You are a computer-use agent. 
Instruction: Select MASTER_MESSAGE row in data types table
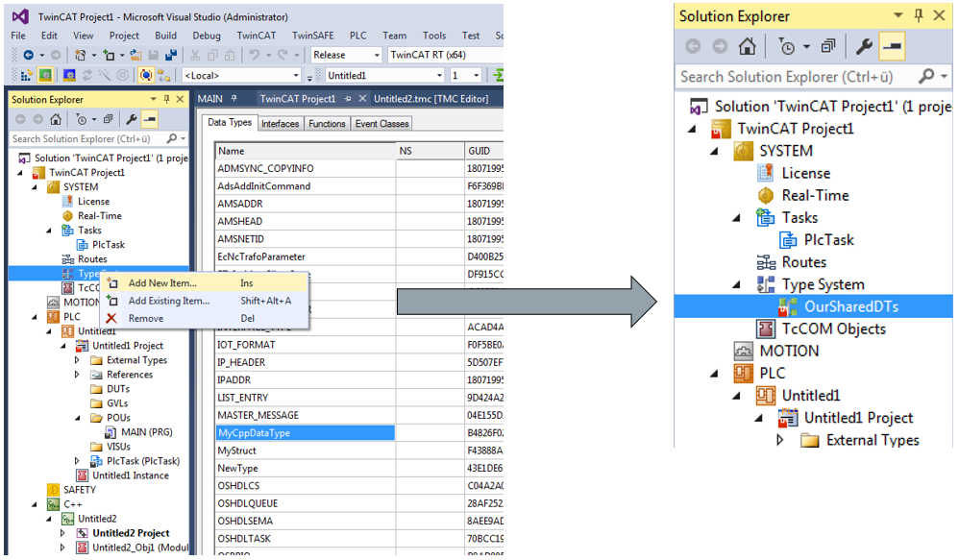[x=306, y=415]
